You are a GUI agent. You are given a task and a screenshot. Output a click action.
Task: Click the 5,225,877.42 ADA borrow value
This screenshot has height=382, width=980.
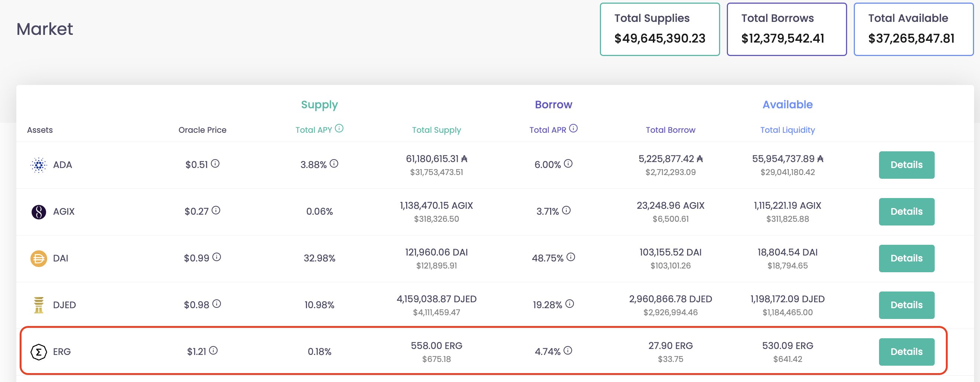click(670, 159)
